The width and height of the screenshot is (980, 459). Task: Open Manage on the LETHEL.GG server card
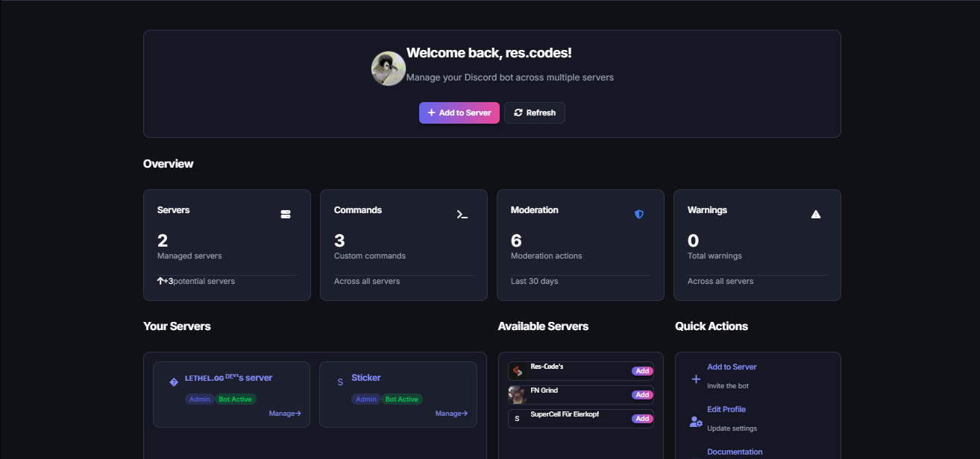[x=285, y=413]
